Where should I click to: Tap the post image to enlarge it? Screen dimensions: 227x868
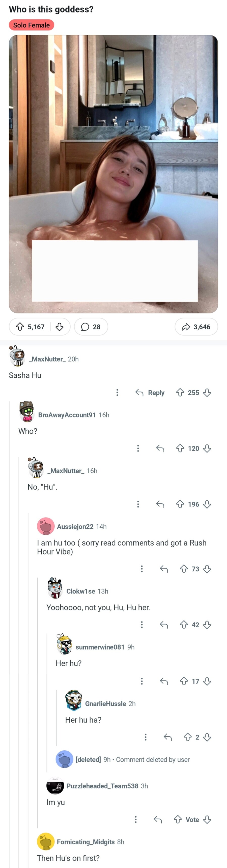pos(113,135)
